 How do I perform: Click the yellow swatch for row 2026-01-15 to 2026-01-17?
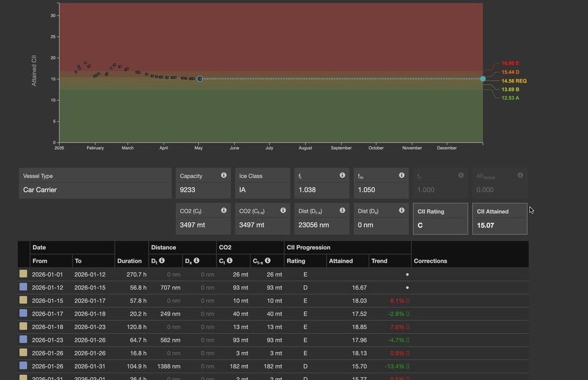click(23, 300)
